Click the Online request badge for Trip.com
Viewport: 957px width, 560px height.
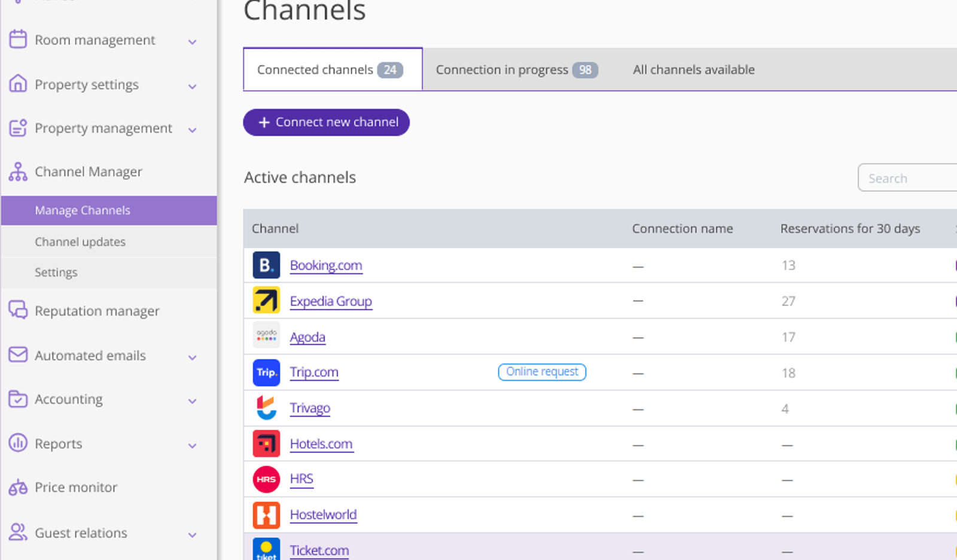(542, 372)
